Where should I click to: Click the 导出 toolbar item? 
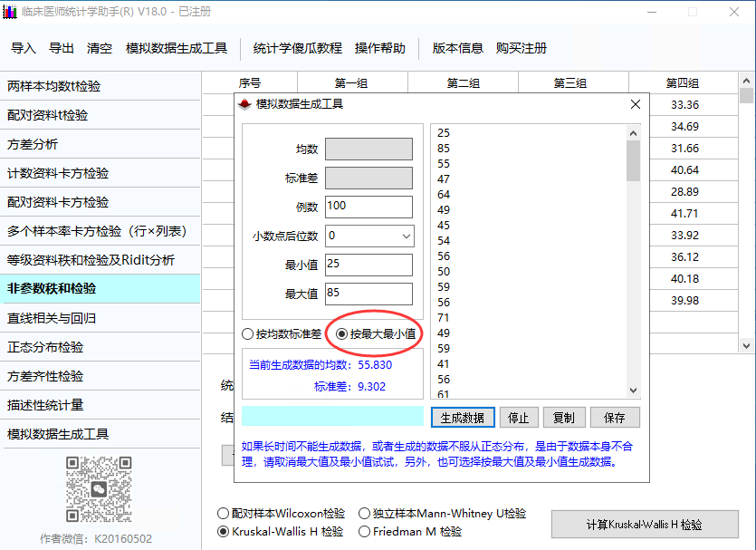pos(62,48)
